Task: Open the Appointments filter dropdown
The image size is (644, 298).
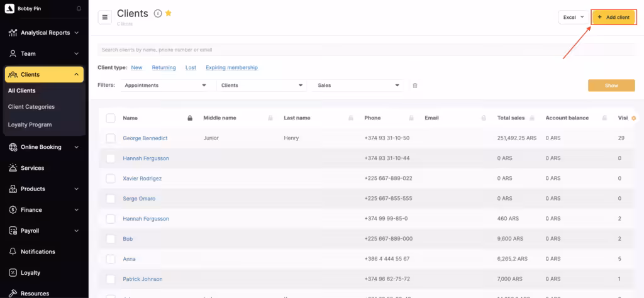Action: pos(165,86)
